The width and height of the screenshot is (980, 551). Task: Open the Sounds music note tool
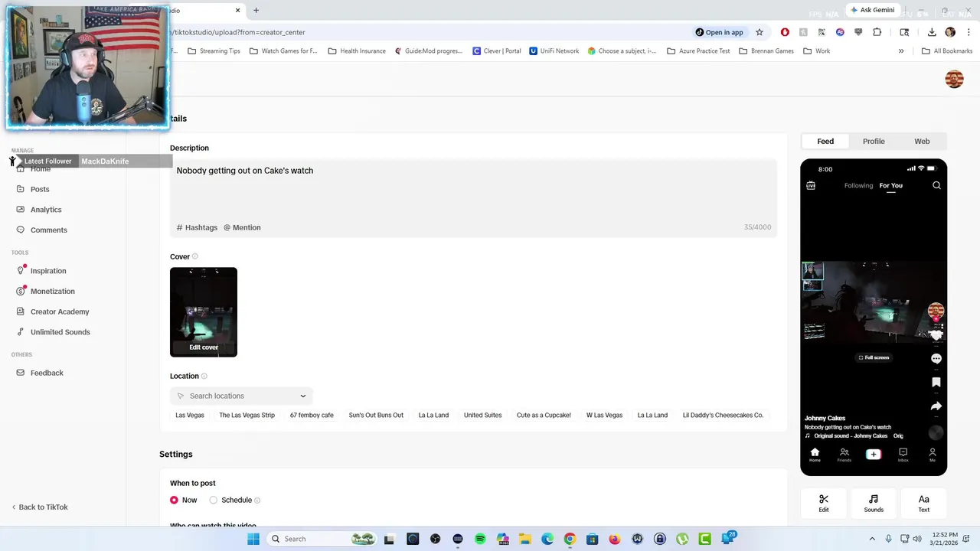point(874,504)
